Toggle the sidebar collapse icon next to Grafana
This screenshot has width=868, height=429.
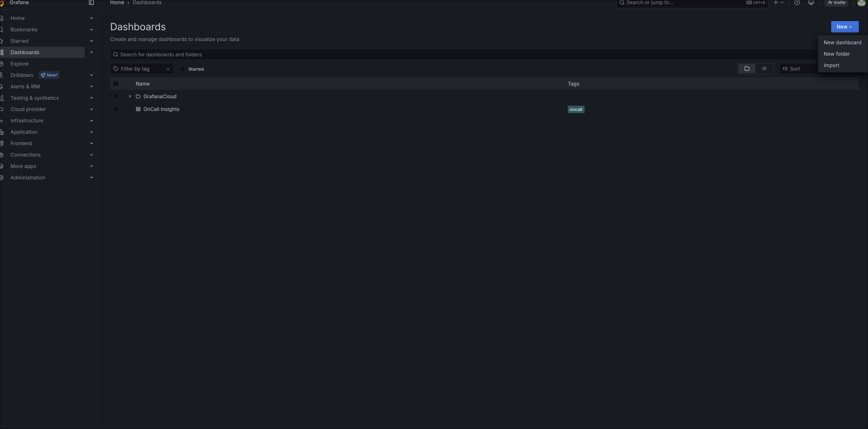point(91,3)
